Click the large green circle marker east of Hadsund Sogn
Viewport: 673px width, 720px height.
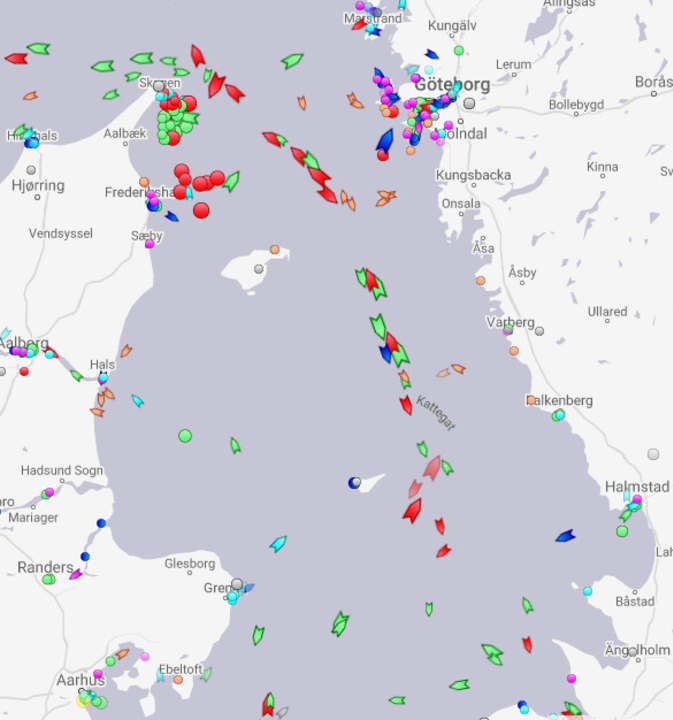tap(185, 435)
